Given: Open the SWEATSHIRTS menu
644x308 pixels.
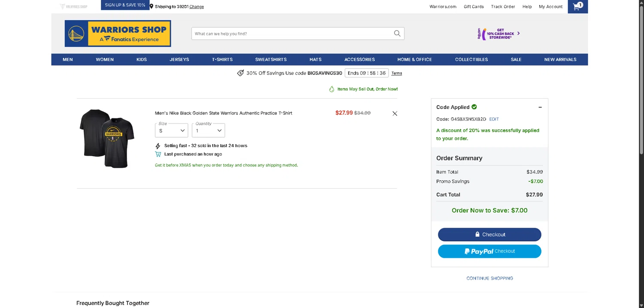Looking at the screenshot, I should [x=271, y=60].
